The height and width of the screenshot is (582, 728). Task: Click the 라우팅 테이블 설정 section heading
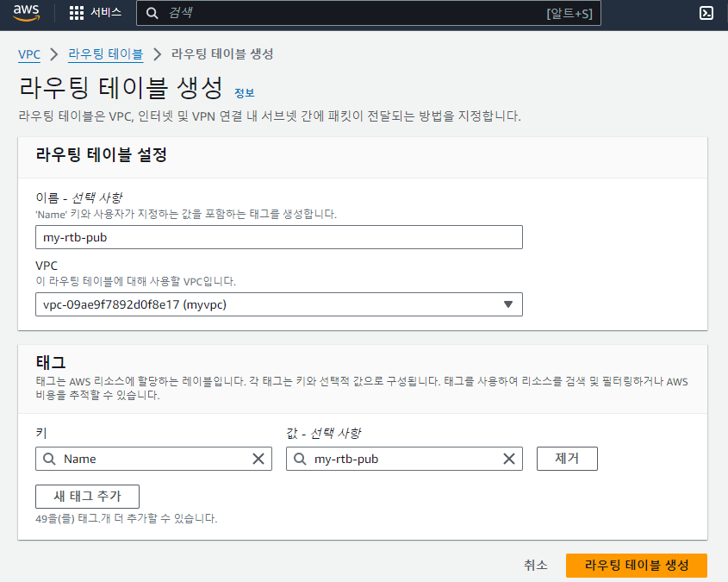point(101,154)
